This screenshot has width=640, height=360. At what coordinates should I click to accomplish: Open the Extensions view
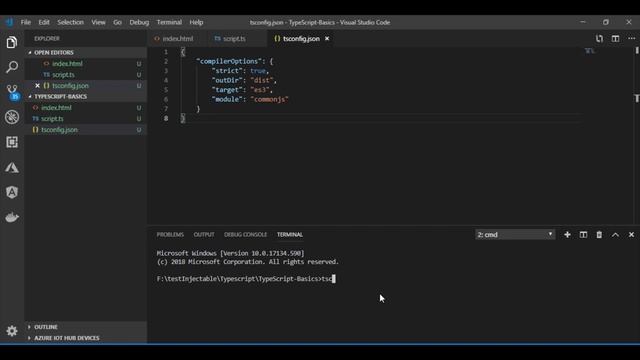tap(12, 142)
